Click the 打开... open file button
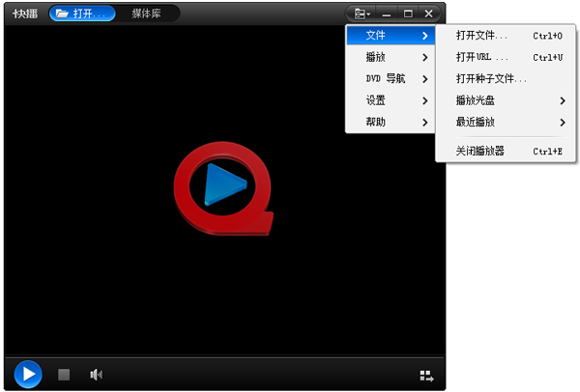Image resolution: width=580 pixels, height=392 pixels. point(82,14)
